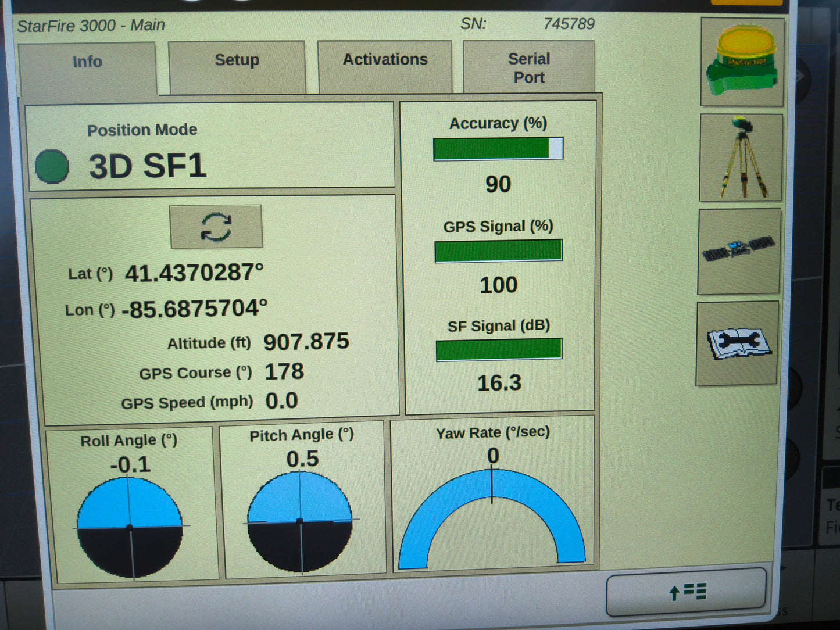
Task: Switch to the Setup tab
Action: pos(237,60)
